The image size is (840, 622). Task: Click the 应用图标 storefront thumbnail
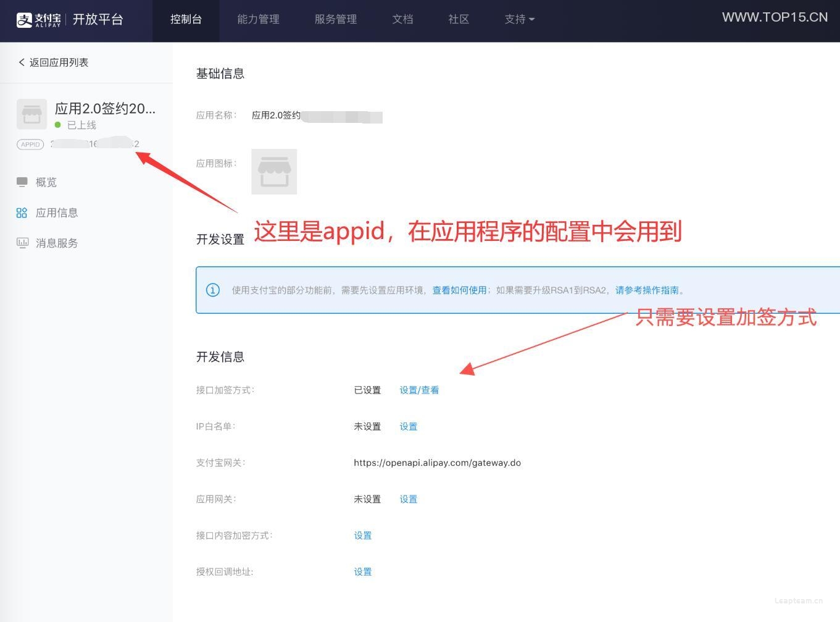coord(274,172)
